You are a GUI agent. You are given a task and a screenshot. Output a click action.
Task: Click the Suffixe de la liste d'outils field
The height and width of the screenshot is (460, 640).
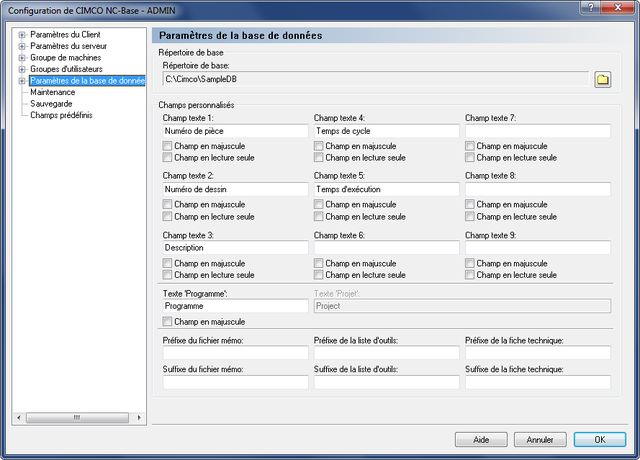(x=387, y=382)
